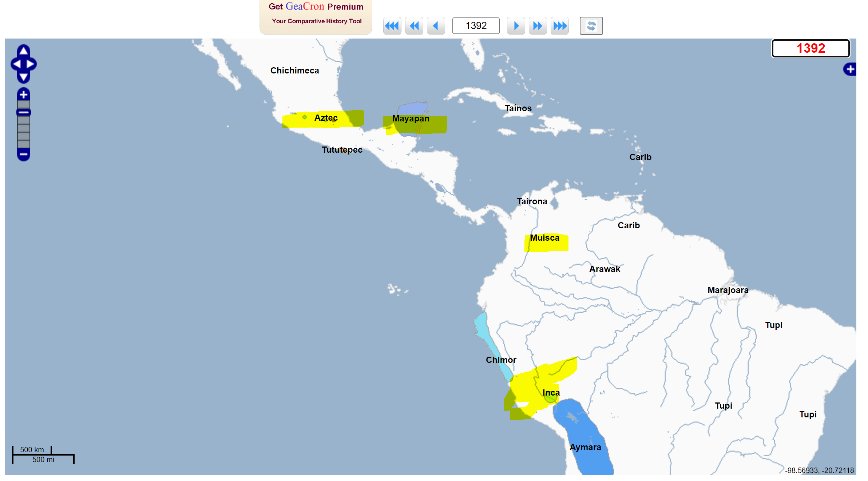Pan the map downward with the arrow

click(x=24, y=77)
